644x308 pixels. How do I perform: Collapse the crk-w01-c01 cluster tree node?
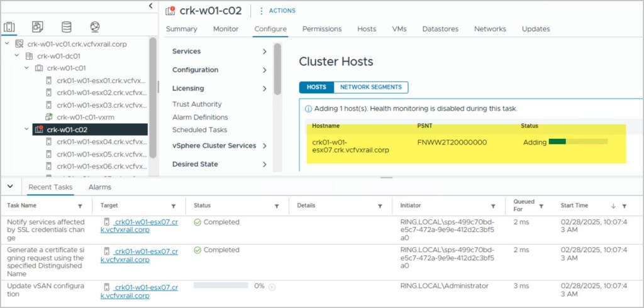pyautogui.click(x=26, y=68)
